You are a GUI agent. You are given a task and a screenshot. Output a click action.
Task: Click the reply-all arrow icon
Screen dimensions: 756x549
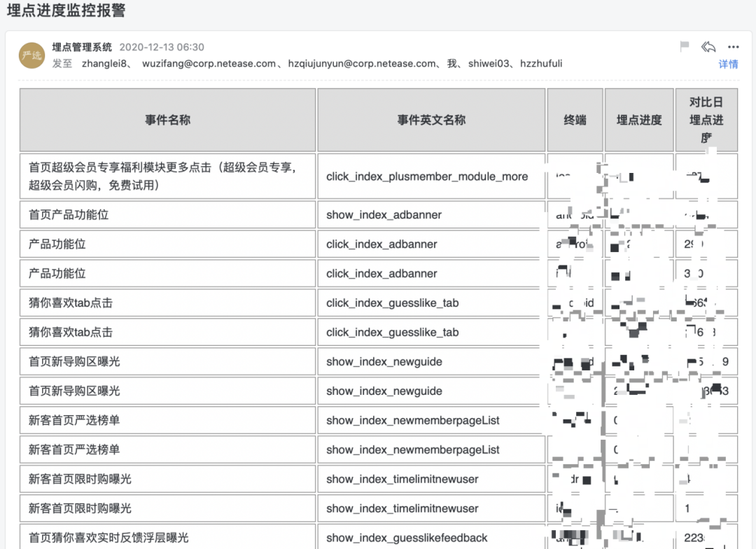pos(708,47)
